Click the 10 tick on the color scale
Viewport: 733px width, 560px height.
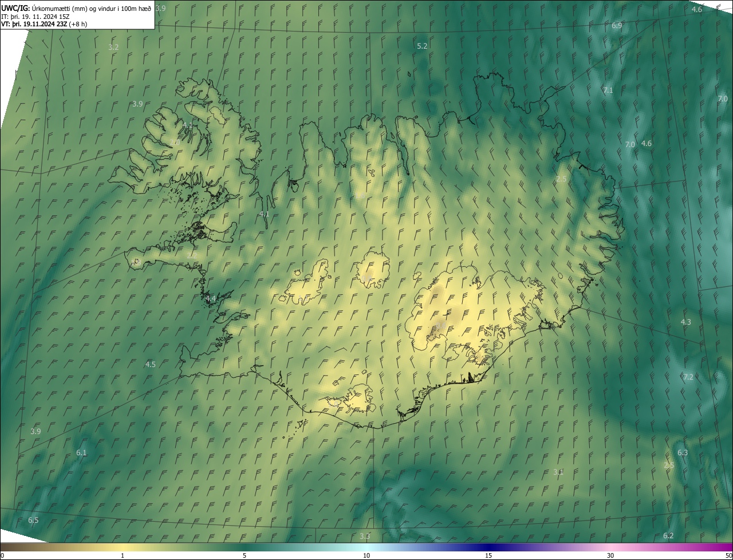click(x=366, y=556)
